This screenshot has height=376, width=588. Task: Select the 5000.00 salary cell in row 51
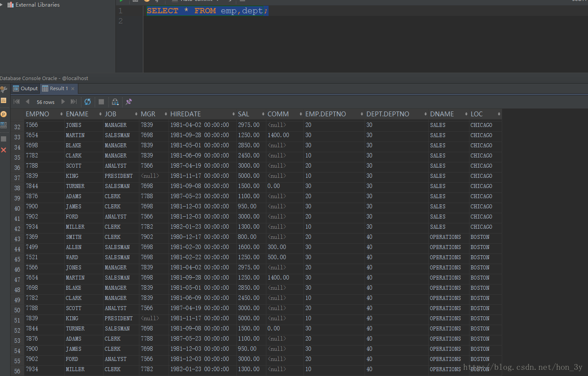tap(249, 318)
